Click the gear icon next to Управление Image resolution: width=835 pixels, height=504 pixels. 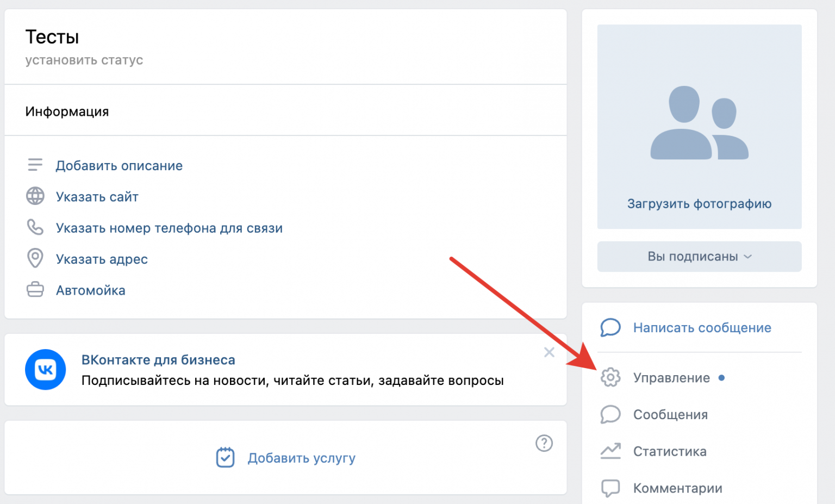pos(610,377)
